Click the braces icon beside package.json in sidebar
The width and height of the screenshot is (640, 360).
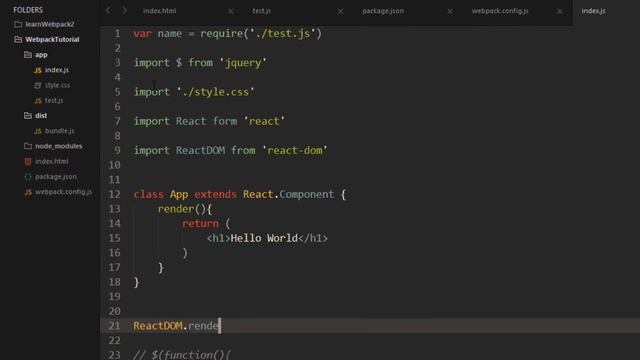pyautogui.click(x=28, y=177)
